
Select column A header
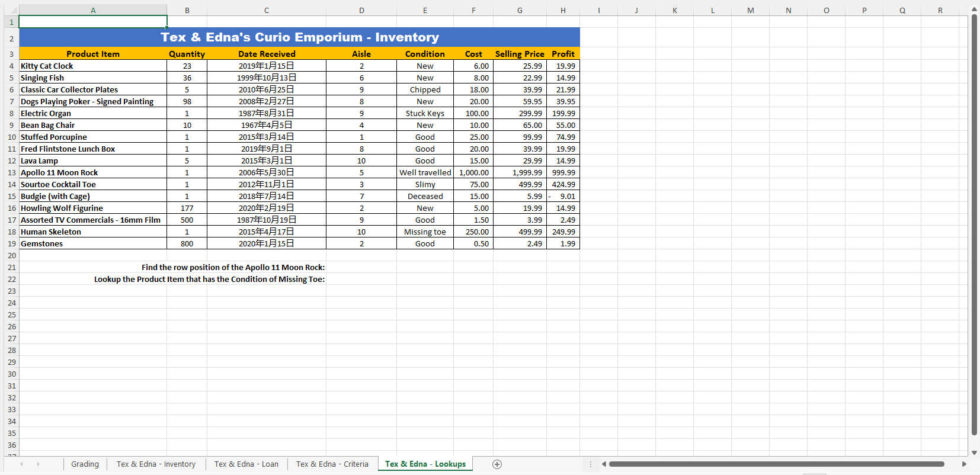[93, 10]
